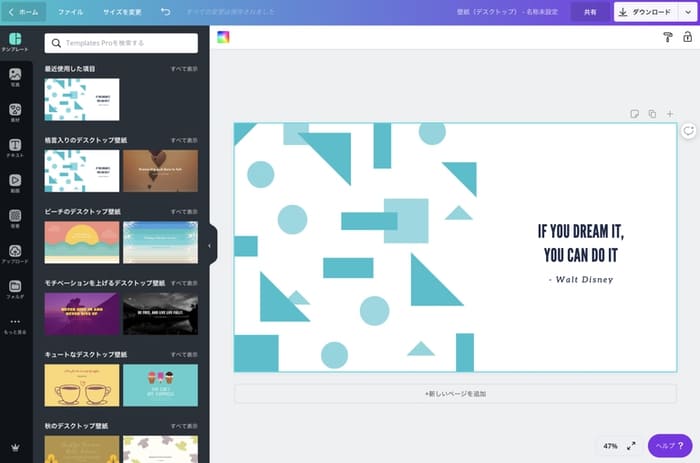Click the ビーチのデスクトップ壁紙 section heading
The height and width of the screenshot is (463, 700).
click(83, 212)
